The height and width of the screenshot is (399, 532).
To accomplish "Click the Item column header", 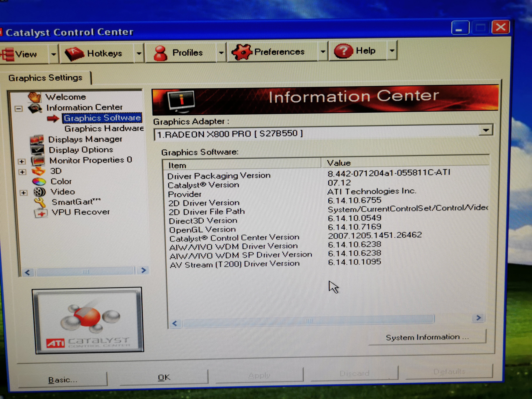I will click(242, 165).
